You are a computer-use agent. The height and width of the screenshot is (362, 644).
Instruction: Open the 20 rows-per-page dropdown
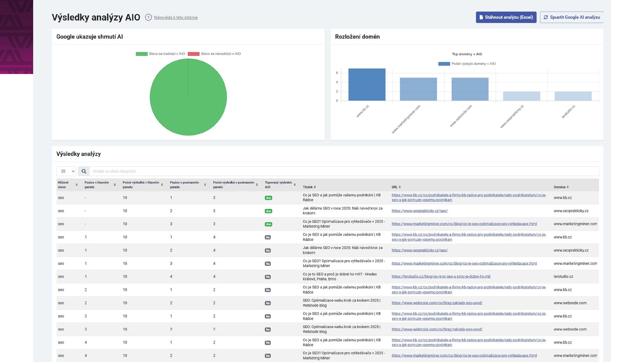click(x=66, y=171)
